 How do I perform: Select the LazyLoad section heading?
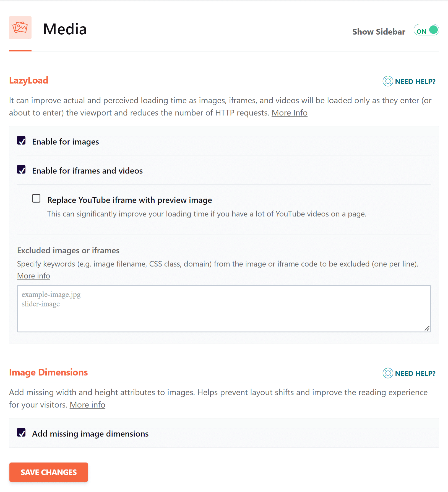(28, 80)
